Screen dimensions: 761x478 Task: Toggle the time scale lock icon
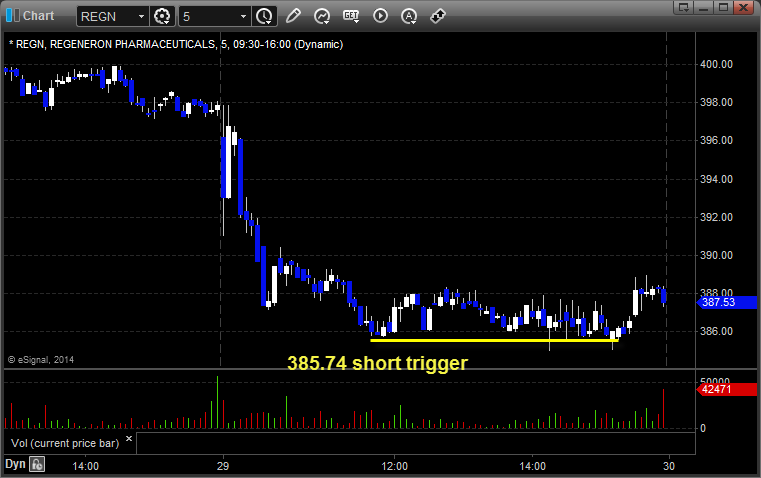click(37, 464)
